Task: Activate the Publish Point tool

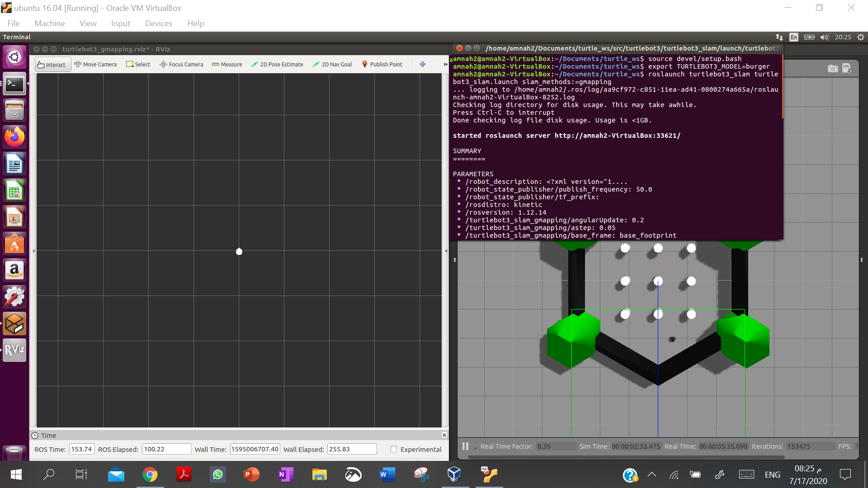Action: click(x=382, y=64)
